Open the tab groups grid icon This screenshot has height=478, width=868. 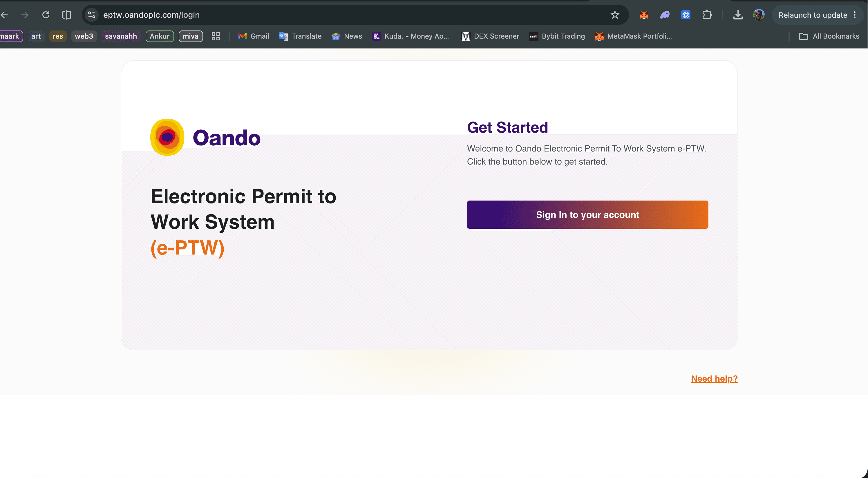(x=216, y=36)
